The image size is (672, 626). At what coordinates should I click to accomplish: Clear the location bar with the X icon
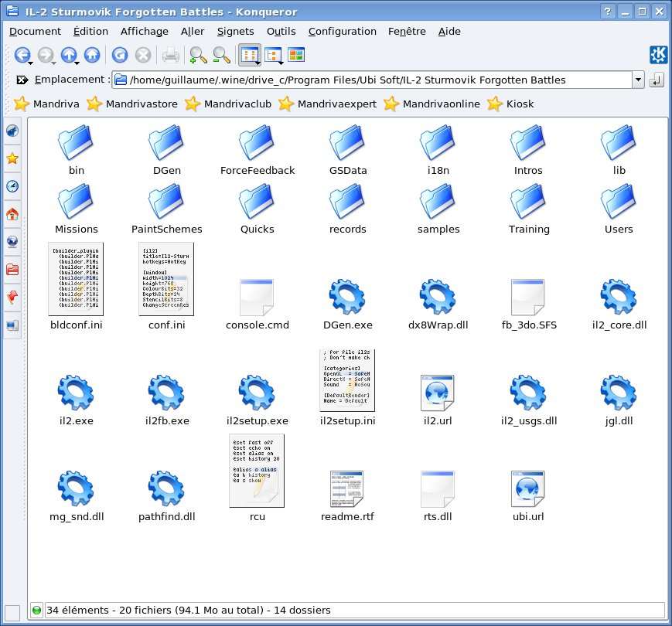coord(22,80)
